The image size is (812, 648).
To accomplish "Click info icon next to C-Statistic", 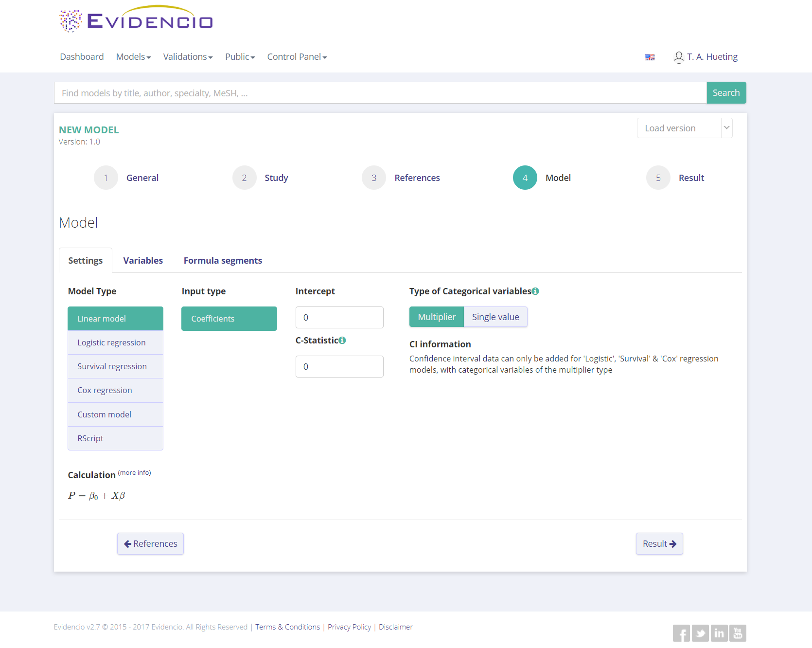I will (342, 341).
